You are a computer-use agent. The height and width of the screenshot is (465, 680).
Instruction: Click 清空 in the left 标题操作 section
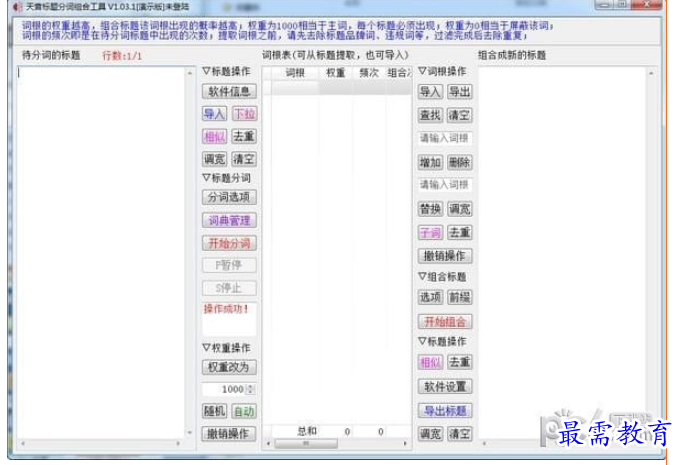(x=244, y=159)
